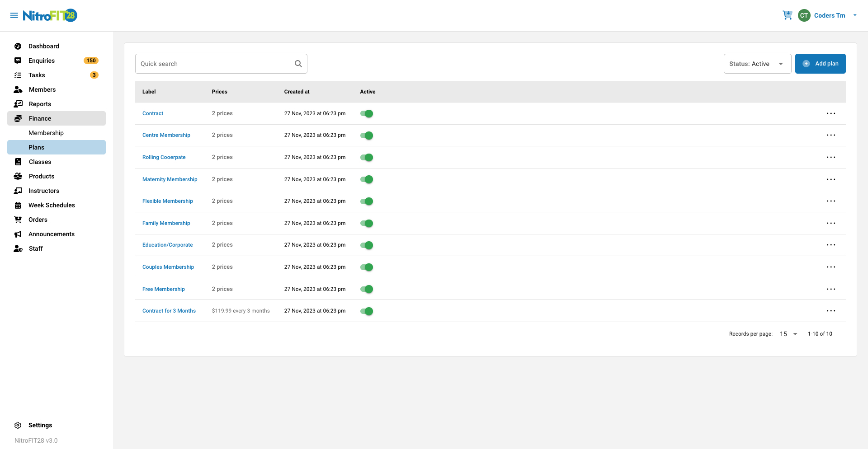Open the actions menu for Contract for 3 Months
This screenshot has width=868, height=449.
point(831,311)
